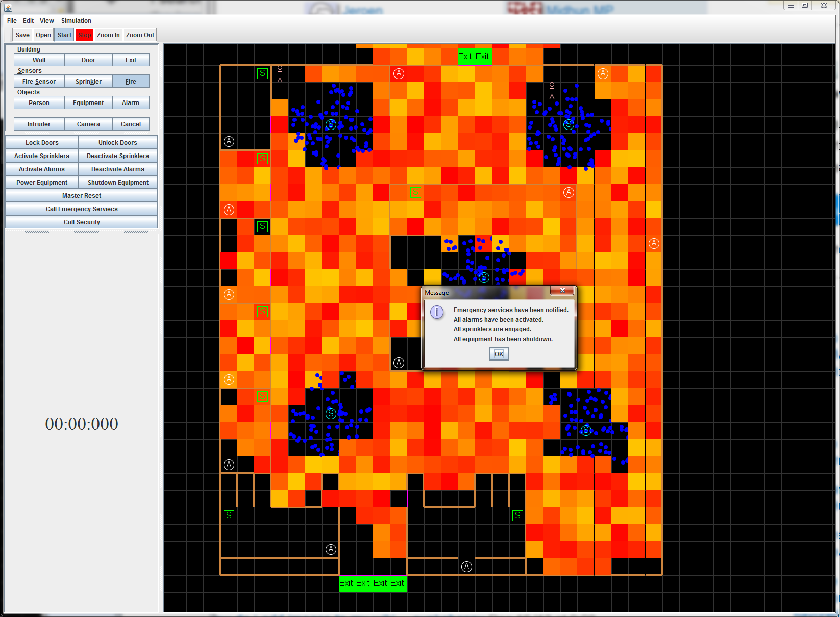Click the Cancel tool button
The height and width of the screenshot is (617, 840).
(131, 124)
